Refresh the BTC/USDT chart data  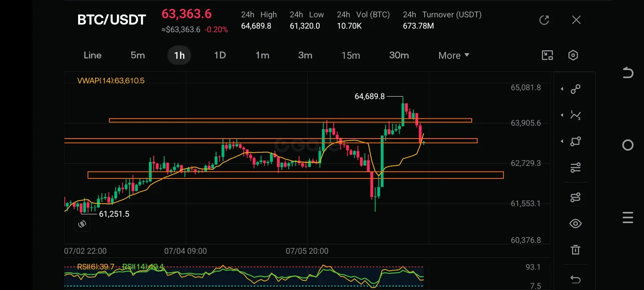click(544, 20)
